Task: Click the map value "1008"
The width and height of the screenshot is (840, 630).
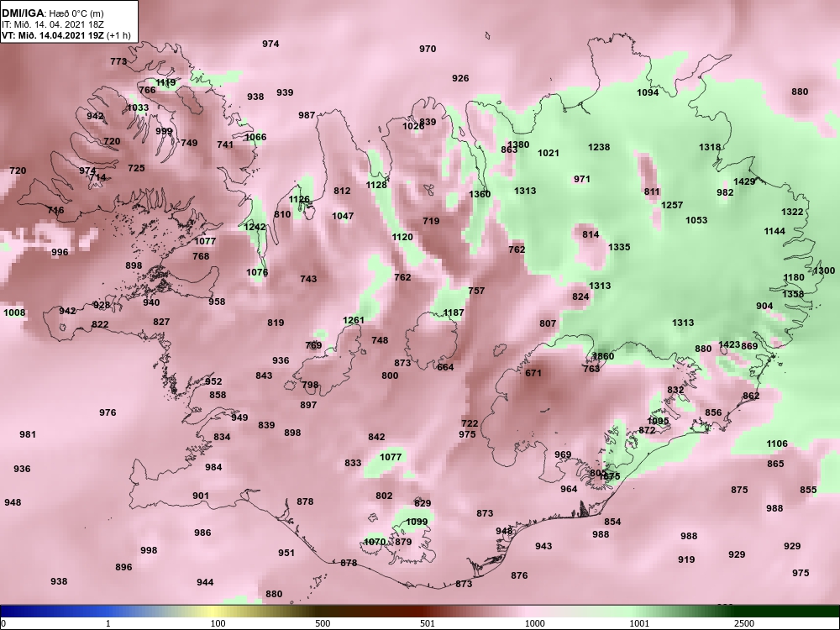Action: 14,312
